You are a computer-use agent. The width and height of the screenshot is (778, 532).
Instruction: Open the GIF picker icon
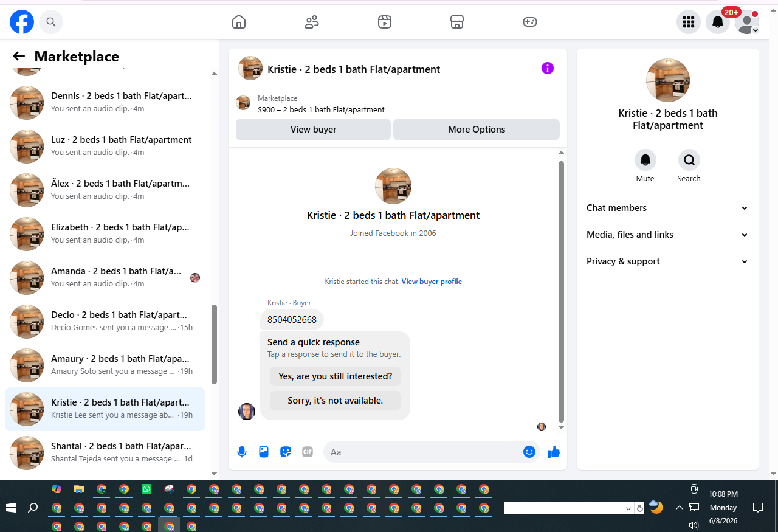[x=308, y=452]
